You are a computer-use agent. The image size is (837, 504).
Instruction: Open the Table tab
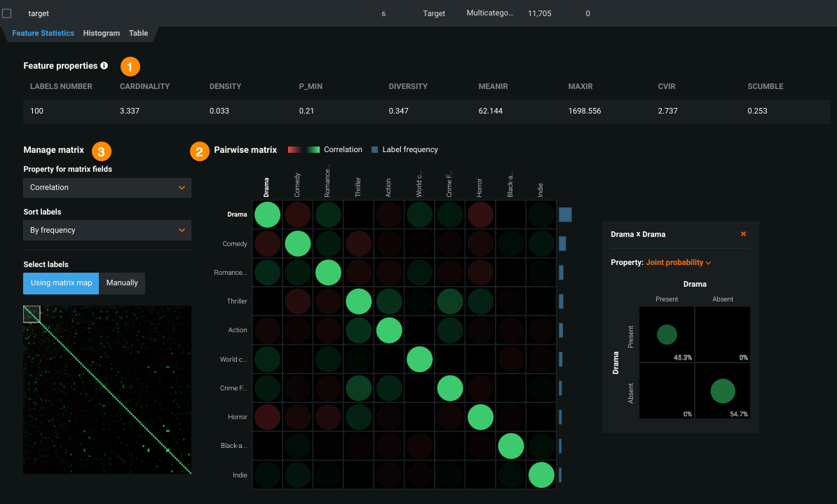coord(138,33)
